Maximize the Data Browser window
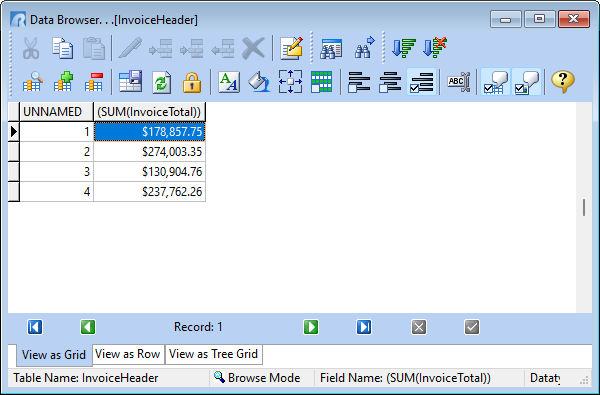Screen dimensions: 600x395 point(540,19)
